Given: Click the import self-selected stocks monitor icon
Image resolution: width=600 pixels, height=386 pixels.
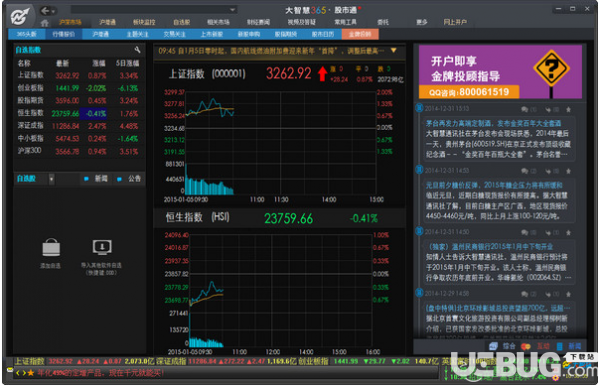Looking at the screenshot, I should (x=102, y=247).
